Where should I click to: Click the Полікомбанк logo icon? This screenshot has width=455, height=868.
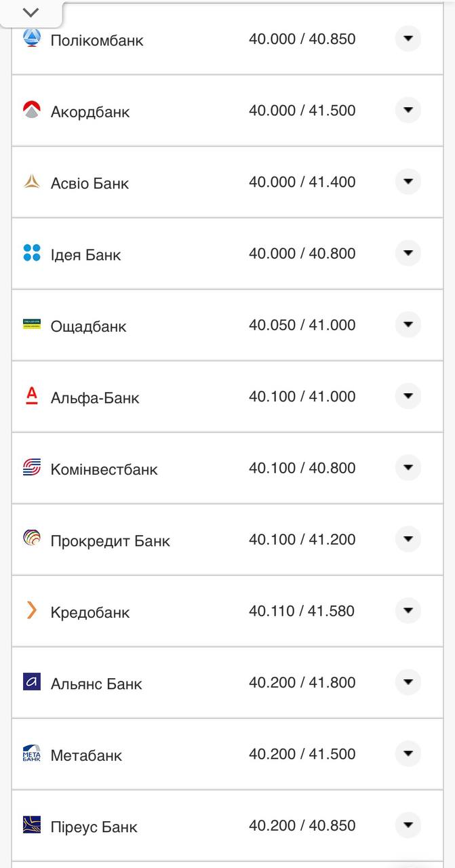click(x=30, y=39)
